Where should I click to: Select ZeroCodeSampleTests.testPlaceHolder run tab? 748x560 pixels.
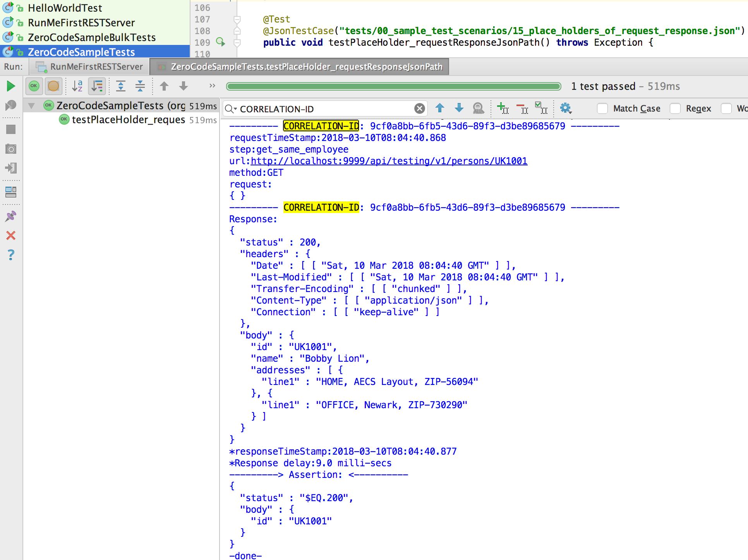[x=299, y=67]
